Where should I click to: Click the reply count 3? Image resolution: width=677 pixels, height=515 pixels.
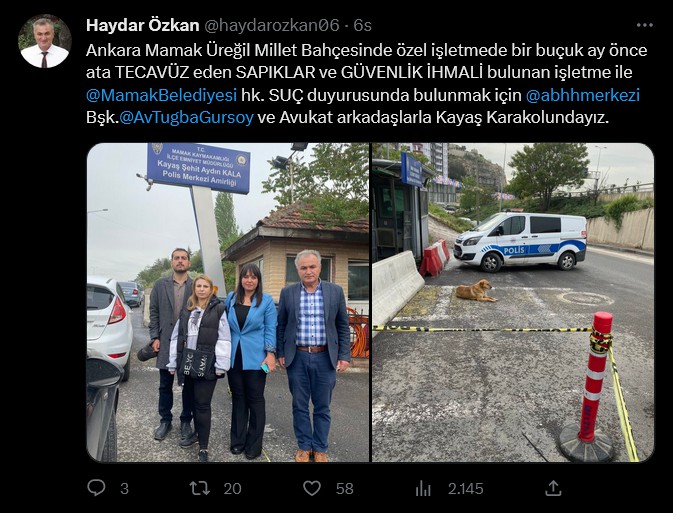coord(124,489)
